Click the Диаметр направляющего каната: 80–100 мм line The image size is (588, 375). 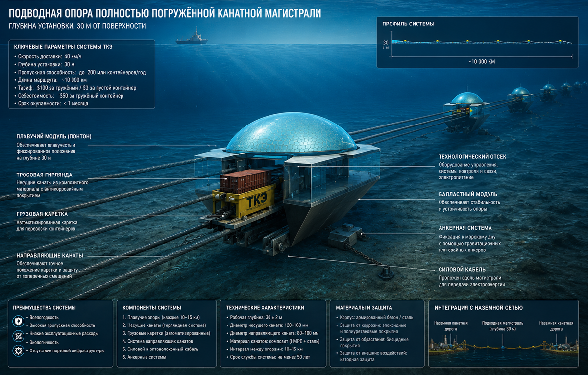[x=272, y=333]
